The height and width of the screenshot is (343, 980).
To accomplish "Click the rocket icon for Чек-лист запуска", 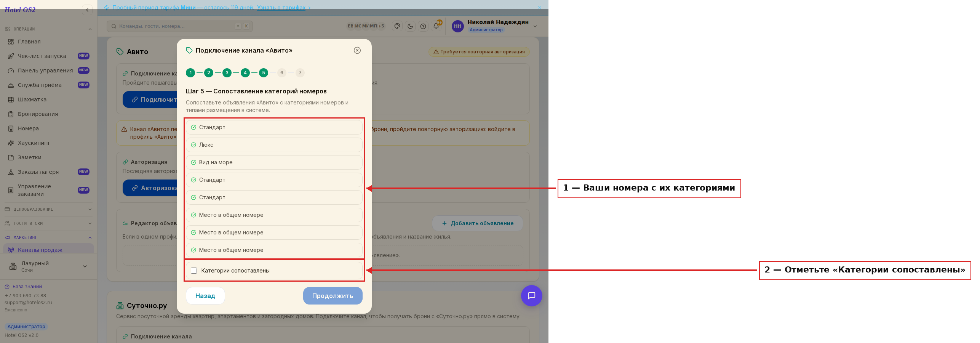I will tap(11, 56).
